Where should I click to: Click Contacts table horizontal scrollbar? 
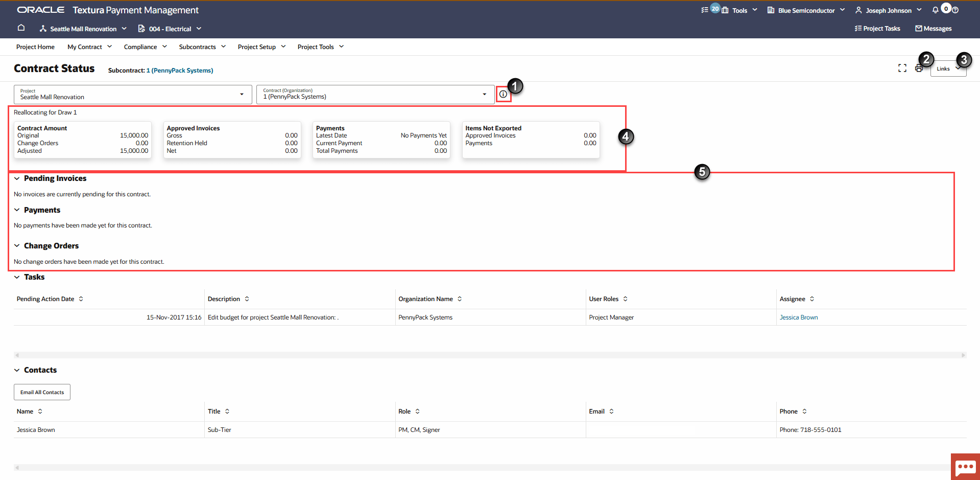point(482,467)
